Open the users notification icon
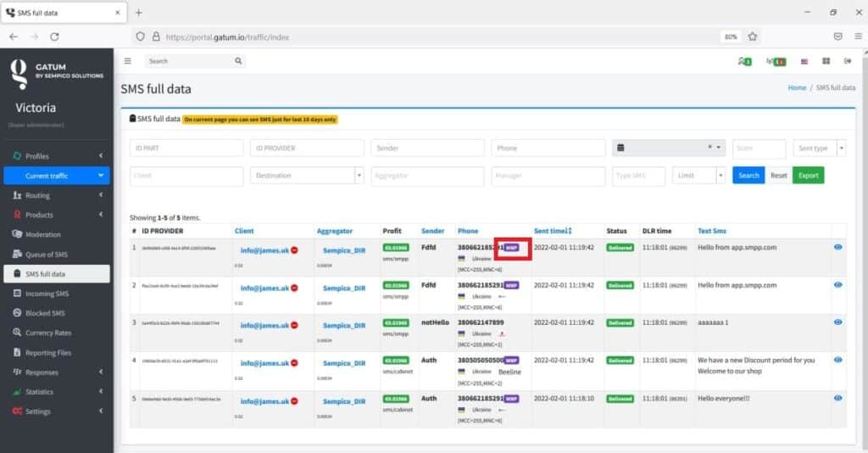 [x=744, y=61]
